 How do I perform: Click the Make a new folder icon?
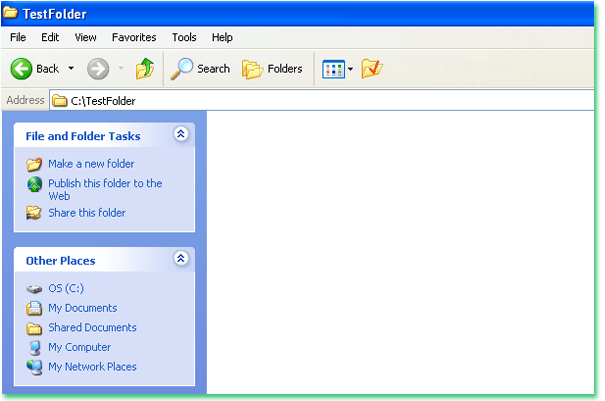coord(34,164)
